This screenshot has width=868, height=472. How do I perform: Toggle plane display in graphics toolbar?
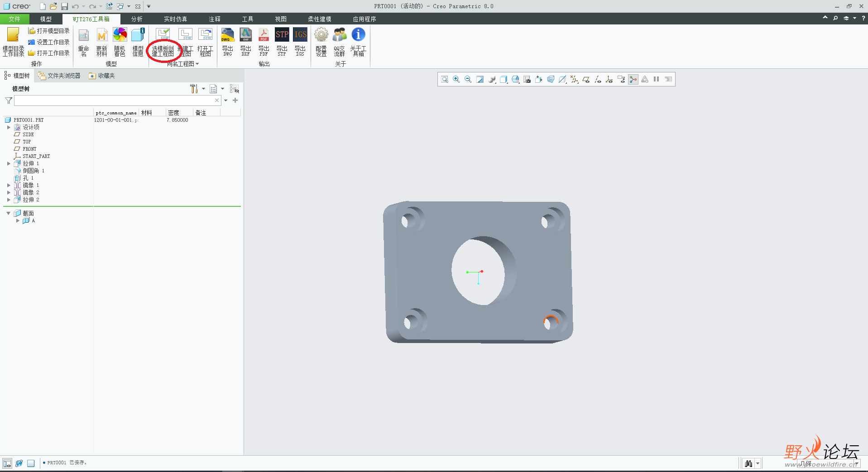click(x=586, y=79)
